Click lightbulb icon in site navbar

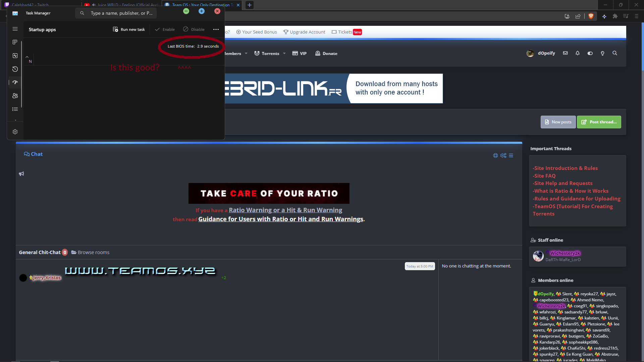click(602, 53)
